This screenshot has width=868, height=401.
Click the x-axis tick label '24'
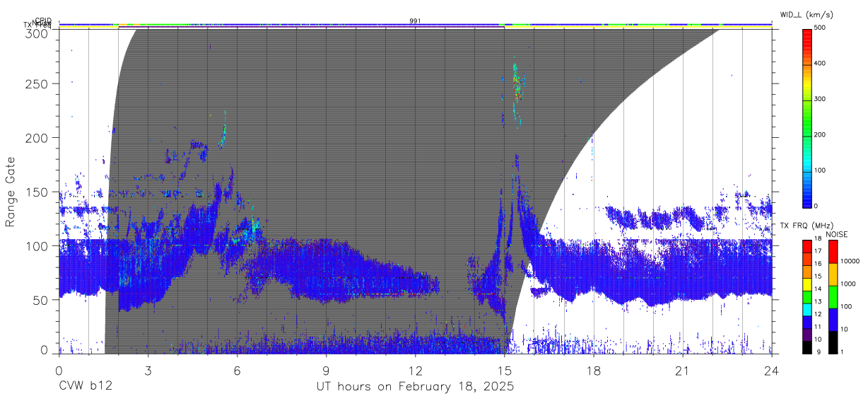point(772,371)
